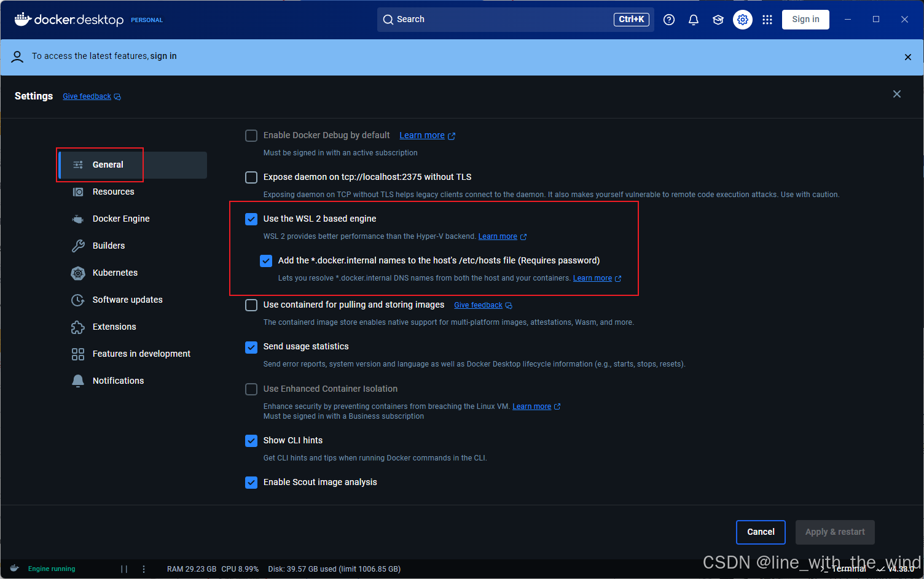This screenshot has height=579, width=924.
Task: Open Give feedback link next to Settings
Action: coord(87,96)
